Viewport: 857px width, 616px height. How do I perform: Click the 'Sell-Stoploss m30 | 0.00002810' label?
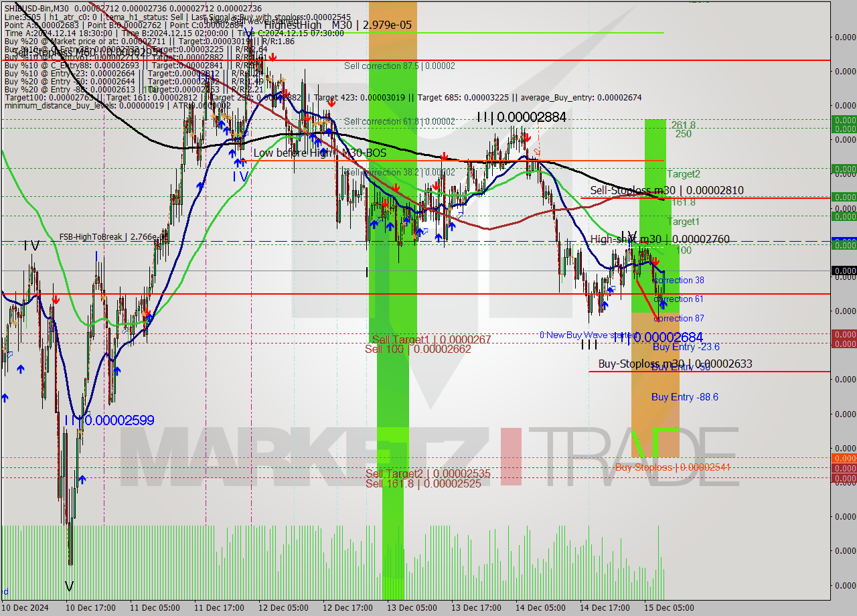(x=666, y=191)
